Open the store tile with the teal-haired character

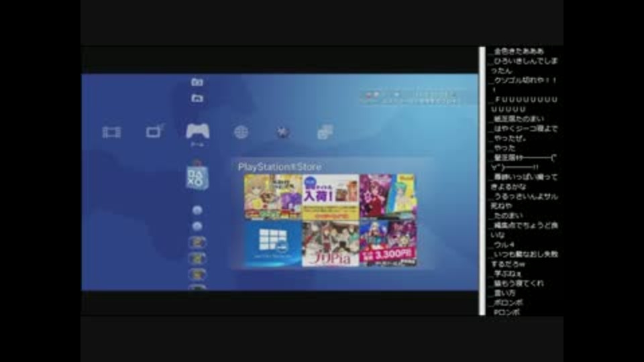click(388, 196)
